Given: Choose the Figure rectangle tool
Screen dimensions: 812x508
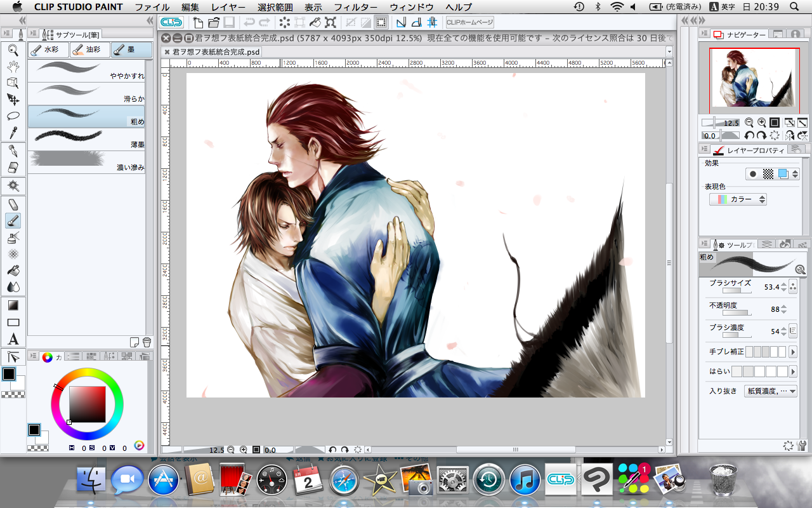Looking at the screenshot, I should pos(13,322).
